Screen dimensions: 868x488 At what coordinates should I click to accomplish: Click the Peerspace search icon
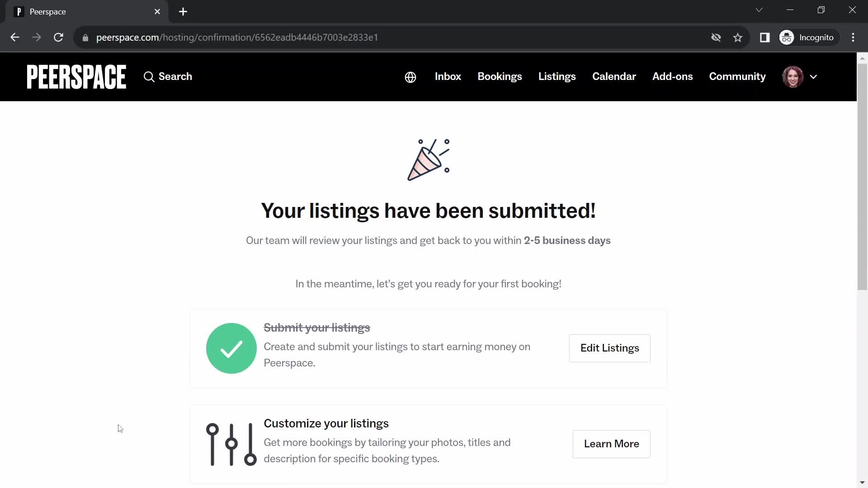[x=149, y=76]
